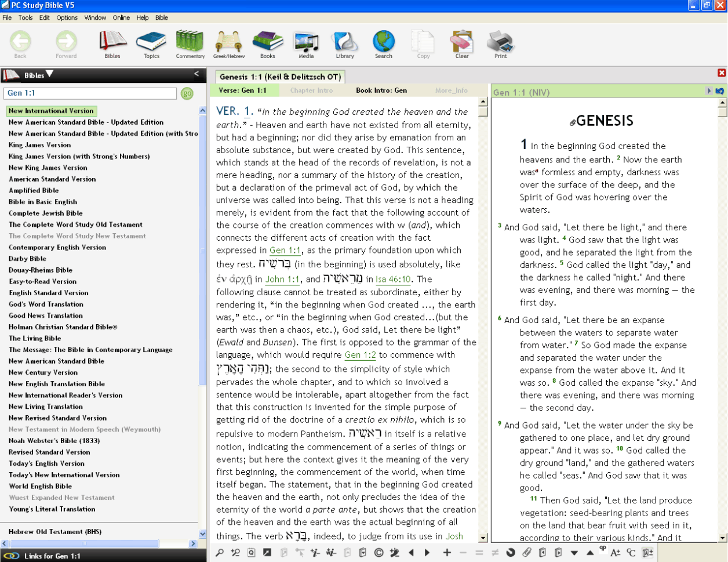Viewport: 728px width, 562px height.
Task: Open the Media viewer
Action: (306, 45)
